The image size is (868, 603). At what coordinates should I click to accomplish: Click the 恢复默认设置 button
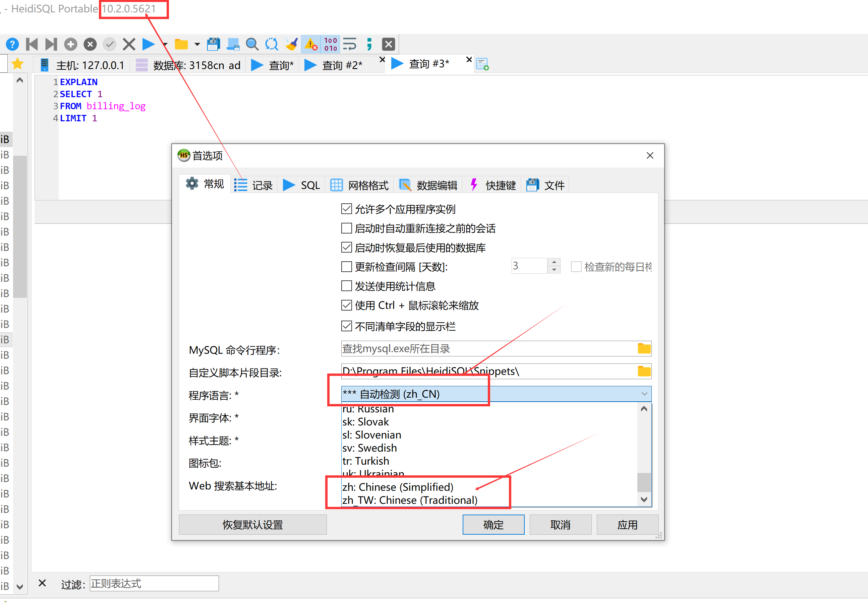tap(252, 525)
